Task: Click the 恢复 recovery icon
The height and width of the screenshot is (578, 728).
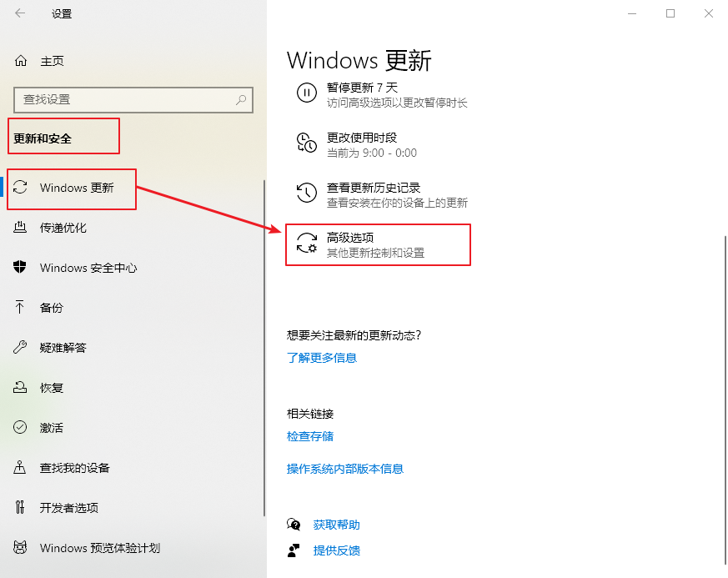Action: click(20, 387)
